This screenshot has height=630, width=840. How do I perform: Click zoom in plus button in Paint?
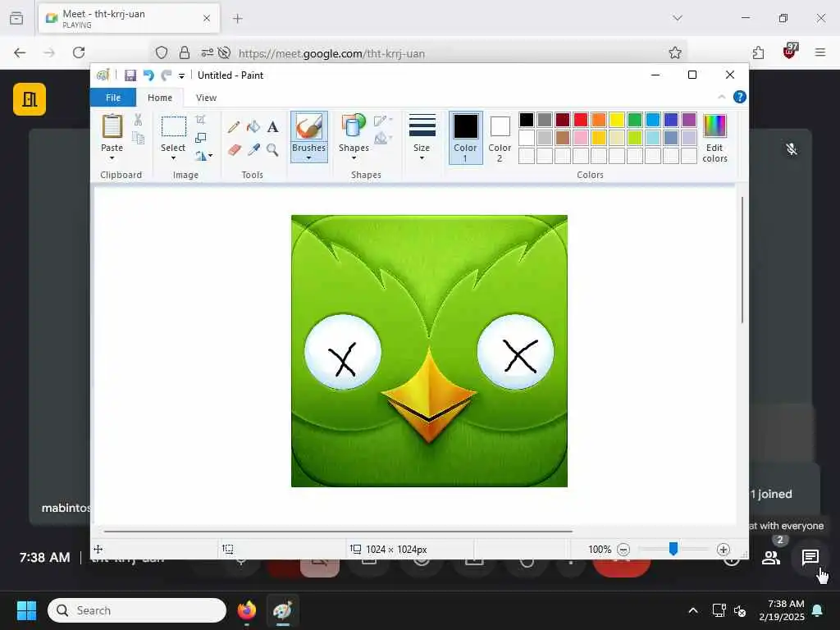(x=724, y=550)
